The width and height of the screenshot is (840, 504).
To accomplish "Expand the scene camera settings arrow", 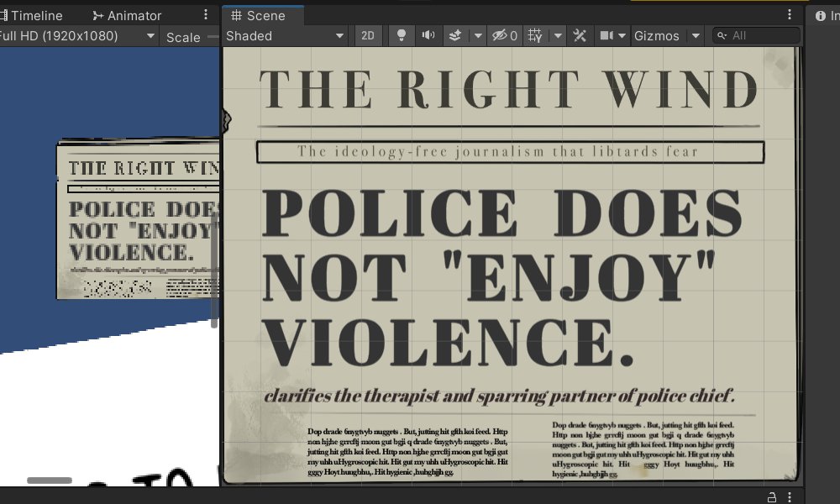I will pos(622,36).
